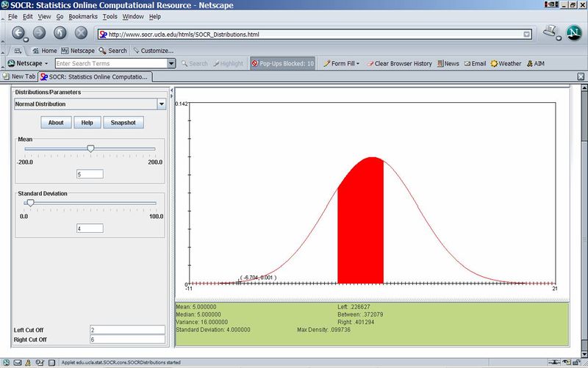Click the Left Cut Off field
Viewport: 588px width, 368px height.
pos(127,330)
